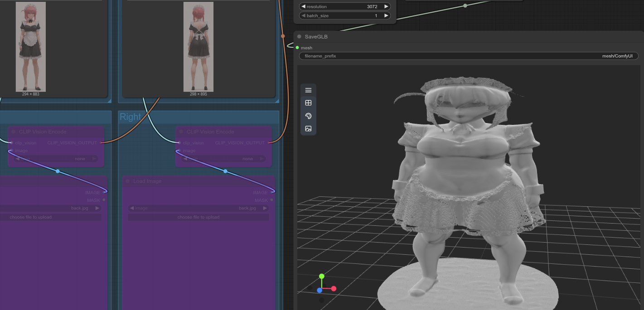The height and width of the screenshot is (310, 644).
Task: Click image input port on Right CLIP node
Action: 179,150
